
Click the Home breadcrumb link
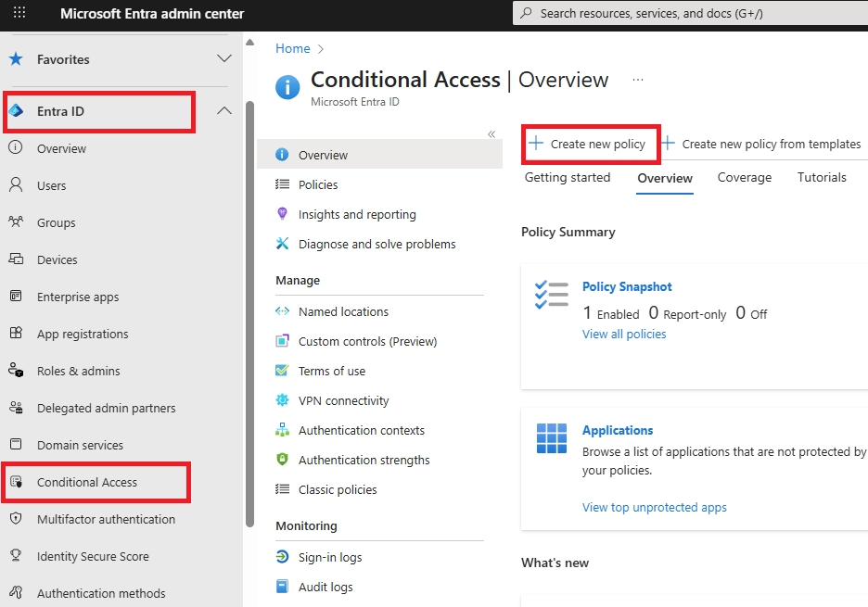pyautogui.click(x=293, y=48)
